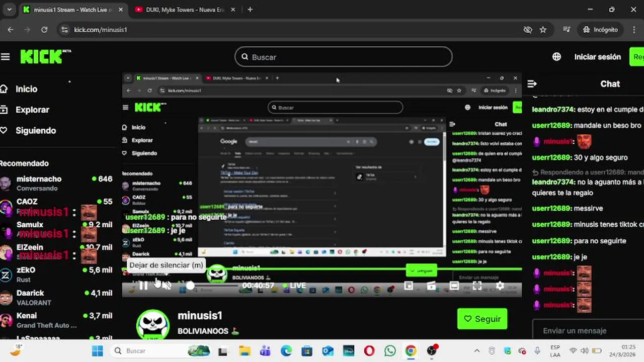This screenshot has height=362, width=644.
Task: Click the Enviar un mensaje chat field
Action: (x=588, y=330)
